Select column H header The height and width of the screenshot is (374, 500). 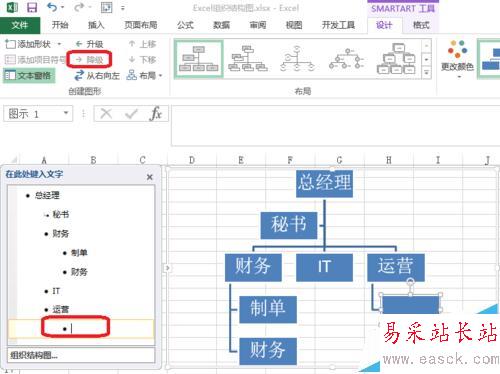coord(389,160)
